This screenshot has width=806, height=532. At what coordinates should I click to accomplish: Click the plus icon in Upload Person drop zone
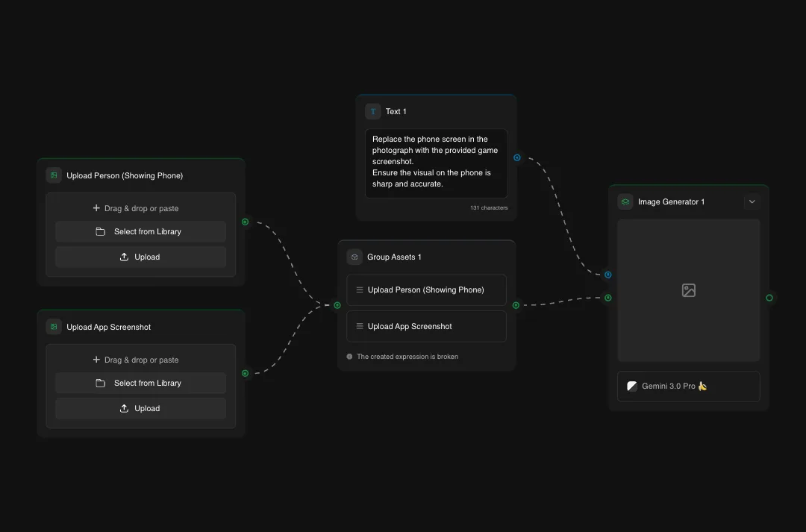[96, 207]
